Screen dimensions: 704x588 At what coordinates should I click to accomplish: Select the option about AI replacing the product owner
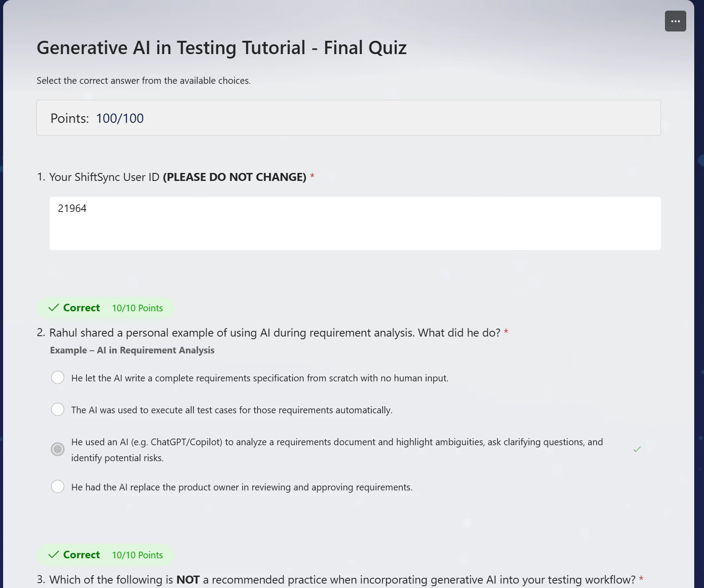point(58,486)
